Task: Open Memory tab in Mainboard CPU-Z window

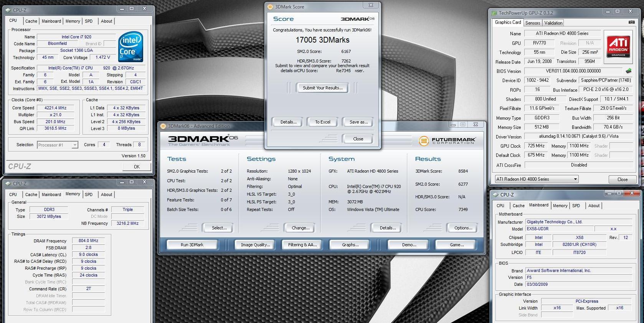Action: 560,206
